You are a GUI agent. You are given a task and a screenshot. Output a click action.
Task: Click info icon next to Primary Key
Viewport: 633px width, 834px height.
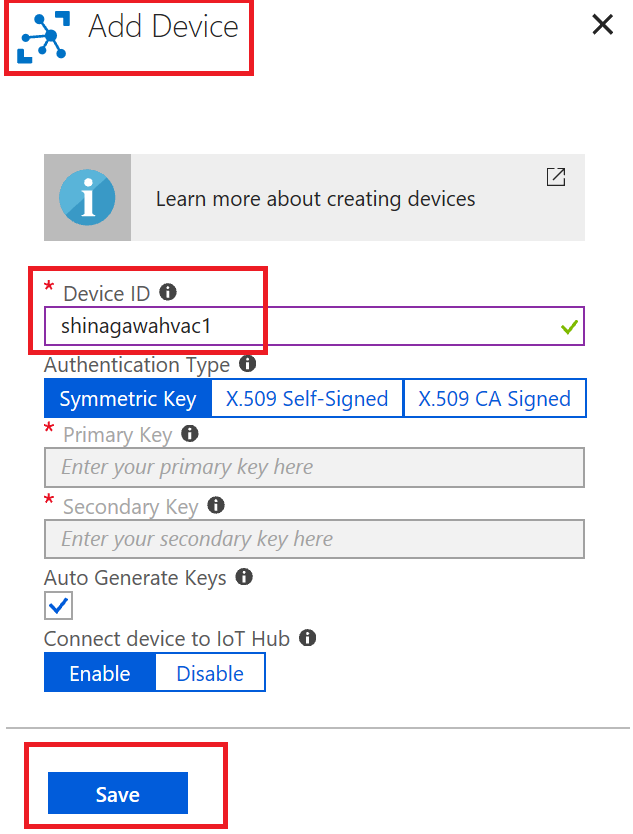coord(190,434)
